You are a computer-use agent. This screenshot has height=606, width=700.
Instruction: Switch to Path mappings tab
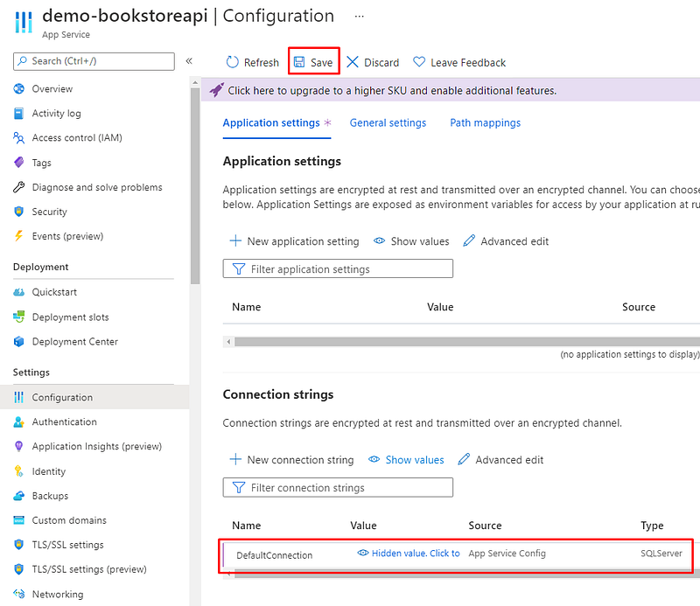[x=485, y=123]
